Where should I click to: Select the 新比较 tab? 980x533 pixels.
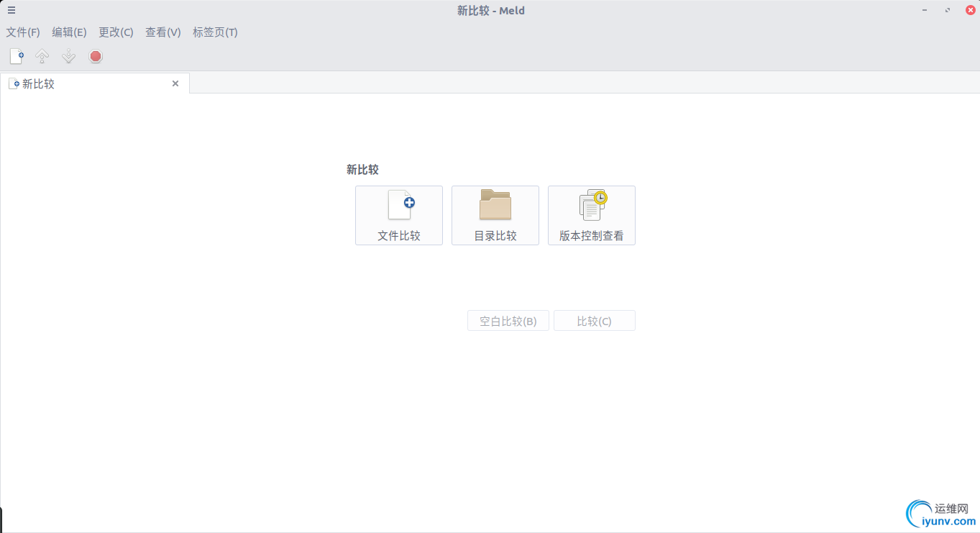[x=95, y=83]
